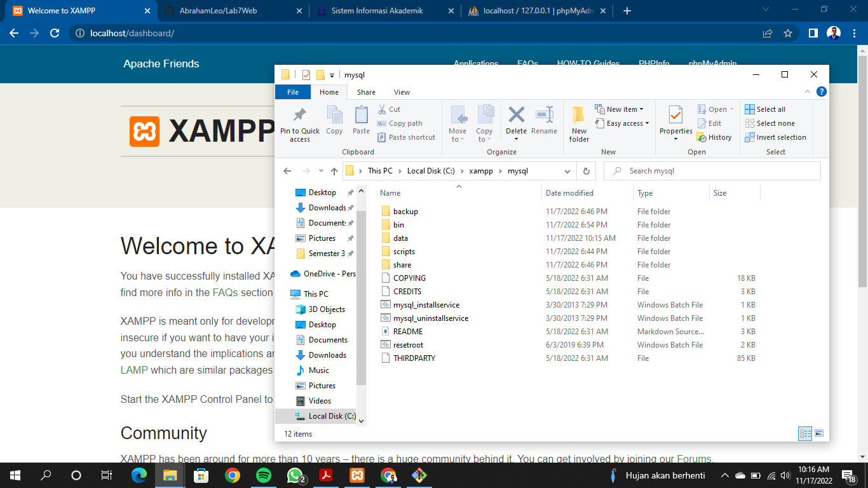The height and width of the screenshot is (488, 868).
Task: Click the History command
Action: [714, 137]
